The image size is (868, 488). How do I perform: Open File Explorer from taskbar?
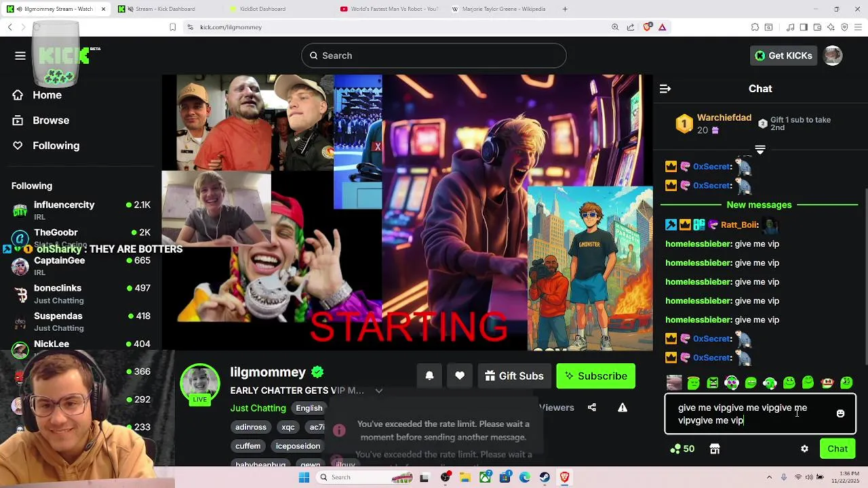point(465,477)
